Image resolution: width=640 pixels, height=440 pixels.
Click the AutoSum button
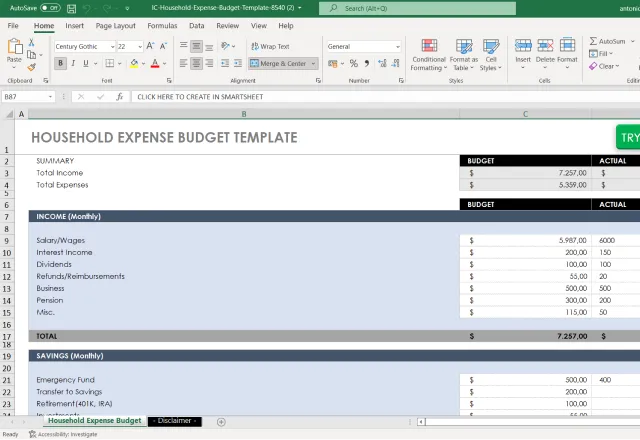coord(607,41)
